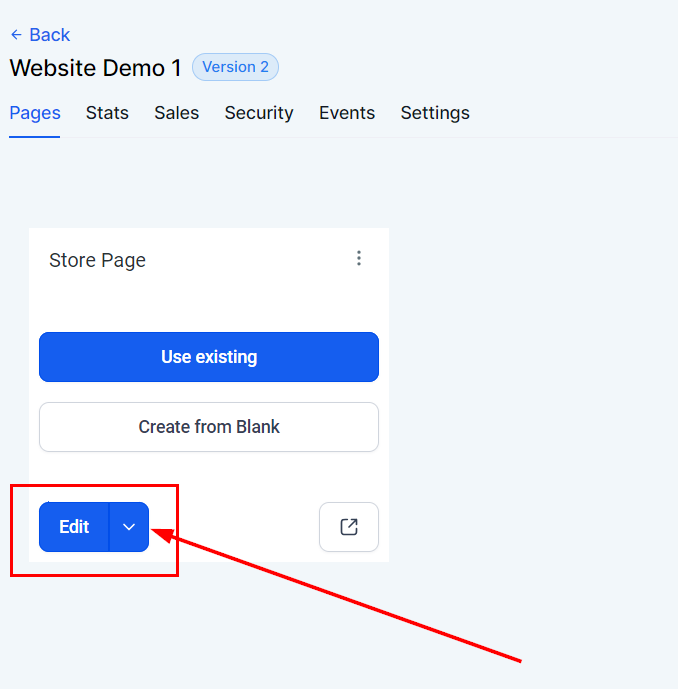
Task: Click the Website Demo 1 title
Action: click(95, 68)
